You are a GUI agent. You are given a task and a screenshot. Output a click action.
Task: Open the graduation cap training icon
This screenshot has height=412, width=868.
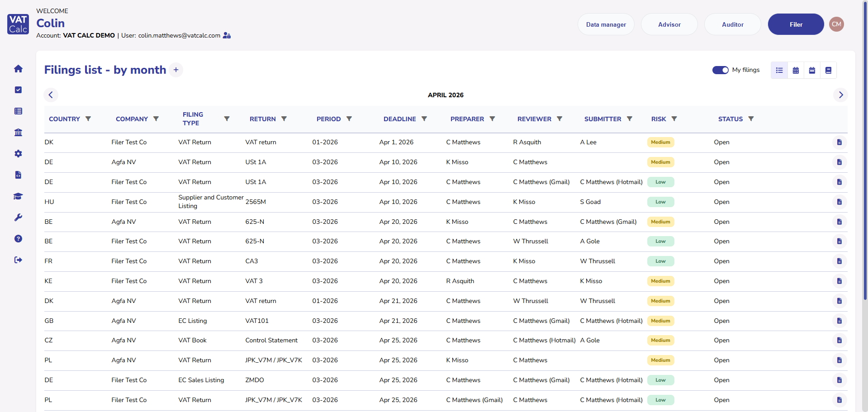pyautogui.click(x=18, y=196)
